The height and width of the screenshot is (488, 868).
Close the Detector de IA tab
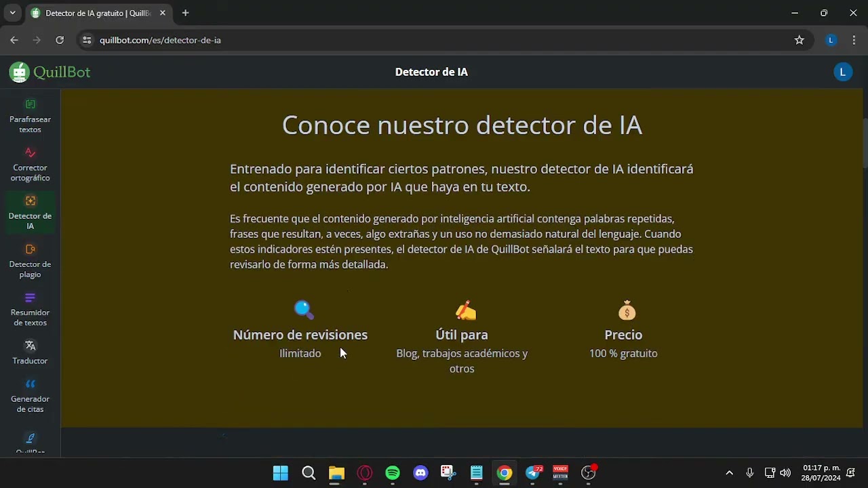[163, 13]
